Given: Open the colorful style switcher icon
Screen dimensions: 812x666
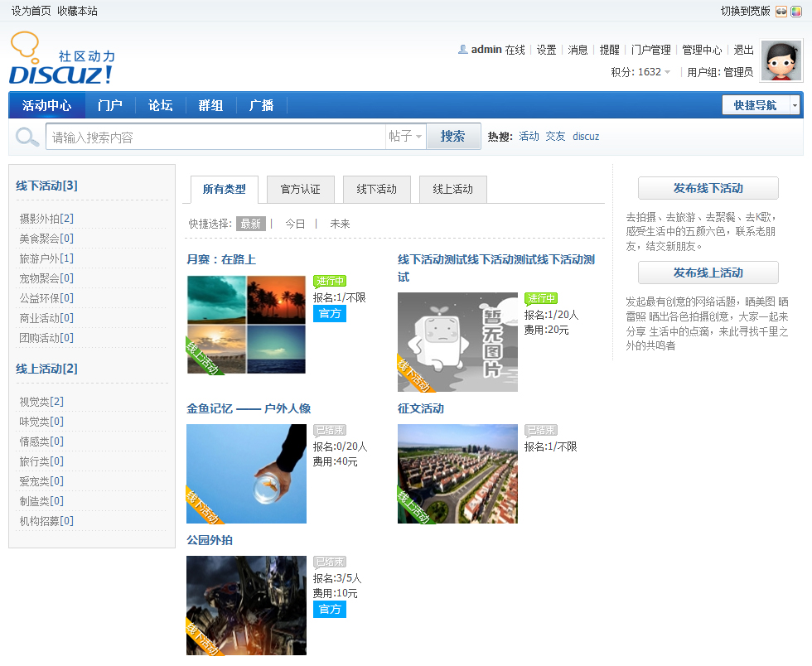Looking at the screenshot, I should [796, 11].
